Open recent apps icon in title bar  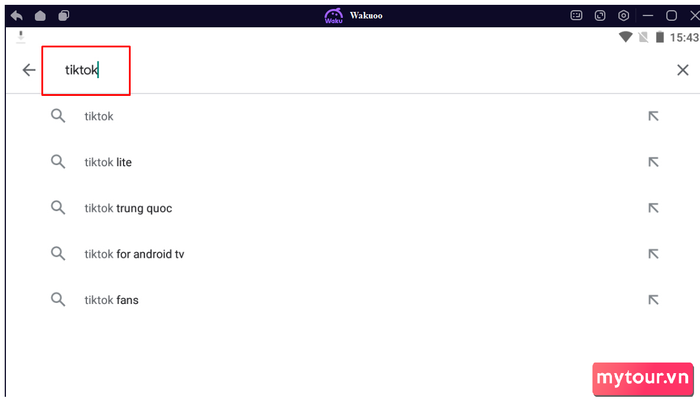(x=64, y=16)
